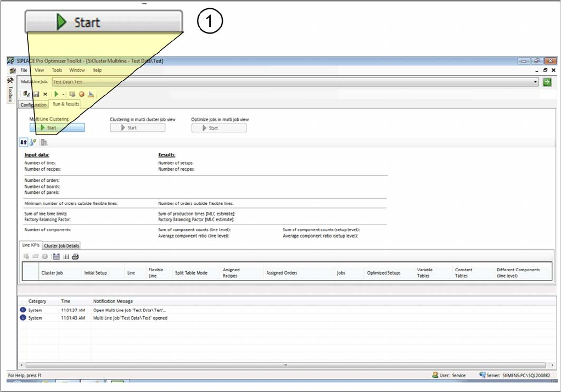Save the multi line job
Screen dimensions: 561x392
36,94
